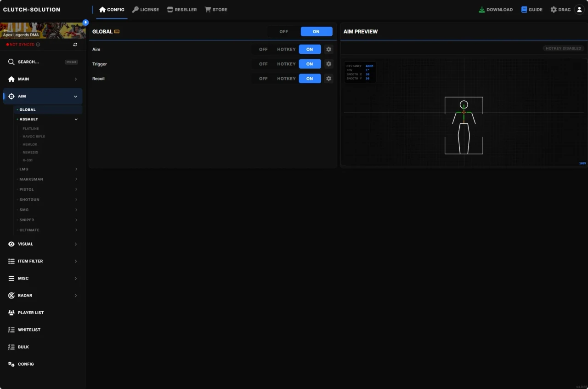Click the sync refresh icon near NOT SYNCED
This screenshot has height=389, width=588.
pyautogui.click(x=75, y=45)
